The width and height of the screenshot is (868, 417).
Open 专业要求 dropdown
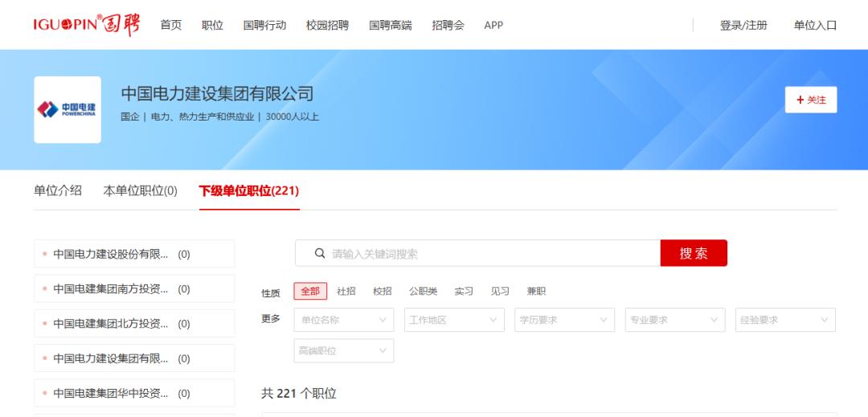pos(675,320)
